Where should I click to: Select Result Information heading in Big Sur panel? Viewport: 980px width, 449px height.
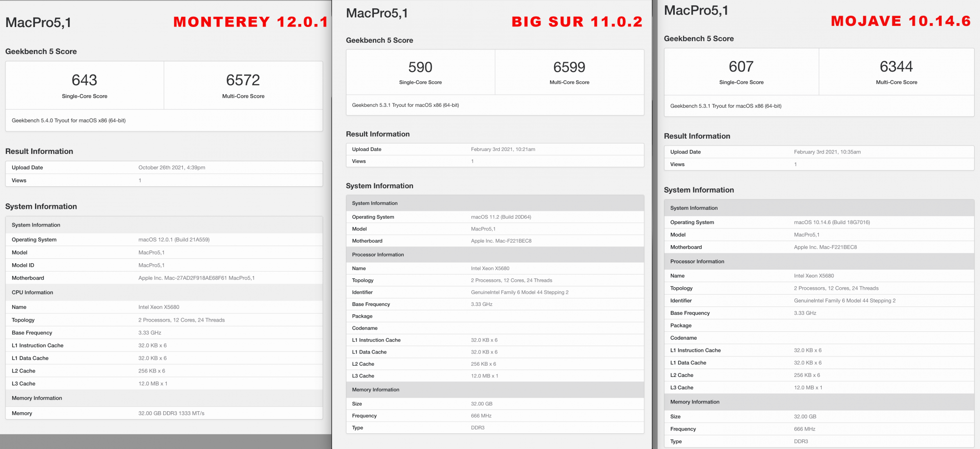(378, 134)
